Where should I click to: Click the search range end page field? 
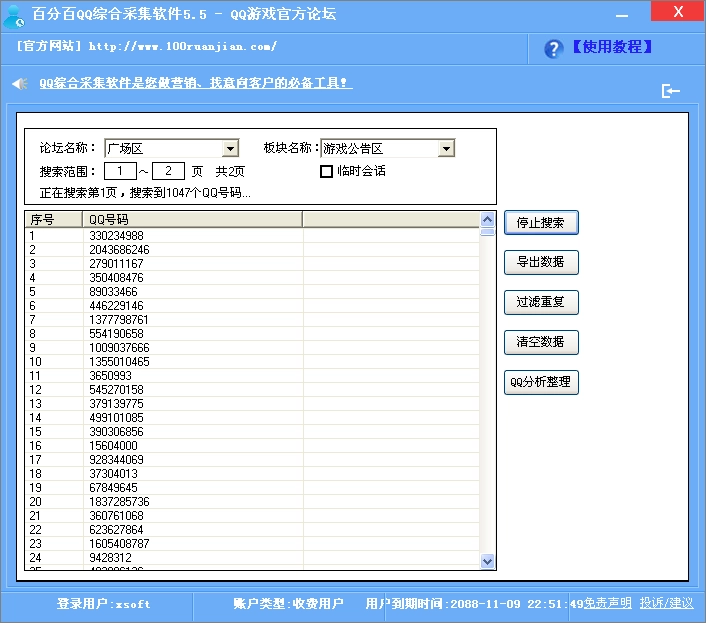[168, 171]
